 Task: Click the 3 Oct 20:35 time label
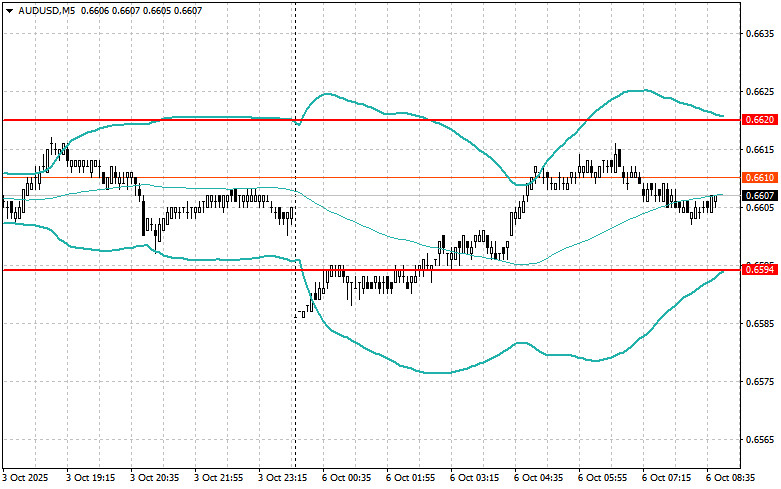pyautogui.click(x=154, y=478)
